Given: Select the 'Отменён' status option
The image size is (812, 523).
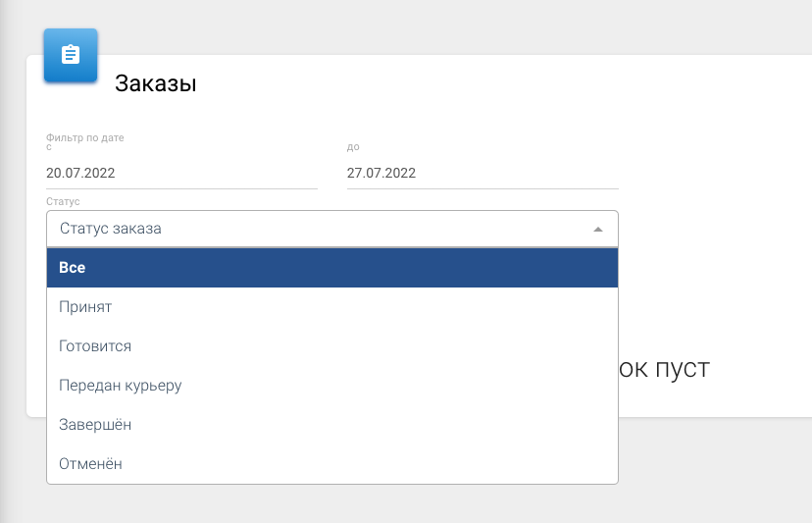Looking at the screenshot, I should (x=331, y=464).
